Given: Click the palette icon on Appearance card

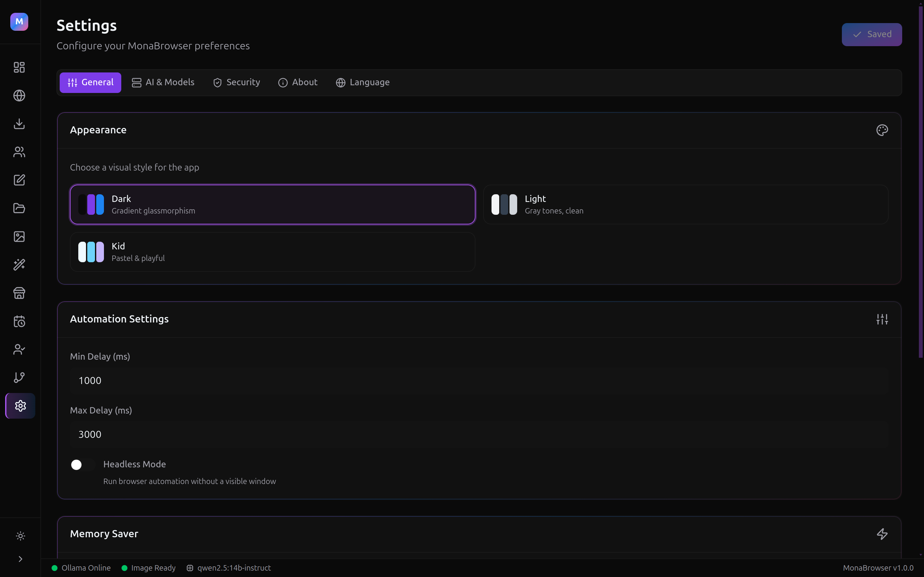Looking at the screenshot, I should click(882, 130).
